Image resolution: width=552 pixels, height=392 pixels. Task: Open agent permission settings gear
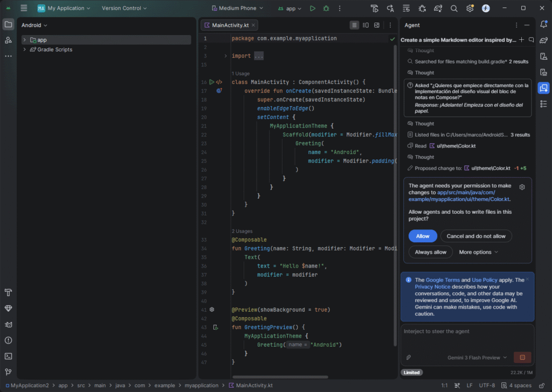pyautogui.click(x=522, y=187)
